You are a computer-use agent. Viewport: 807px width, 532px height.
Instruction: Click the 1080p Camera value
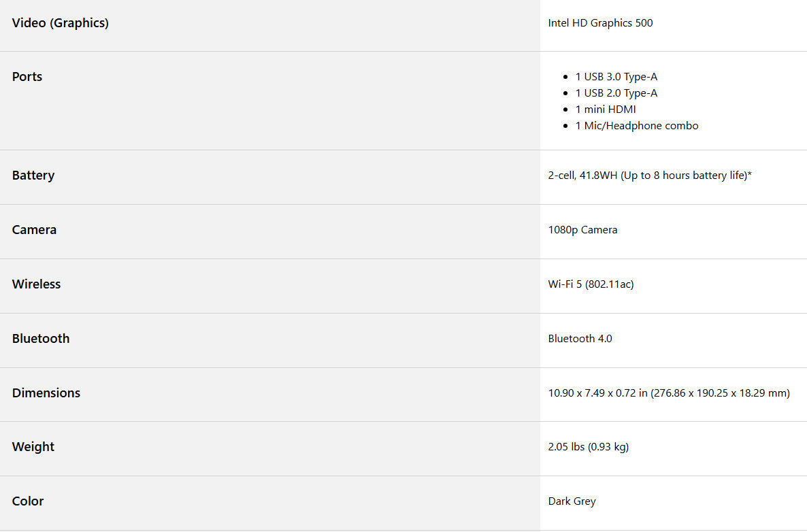582,230
